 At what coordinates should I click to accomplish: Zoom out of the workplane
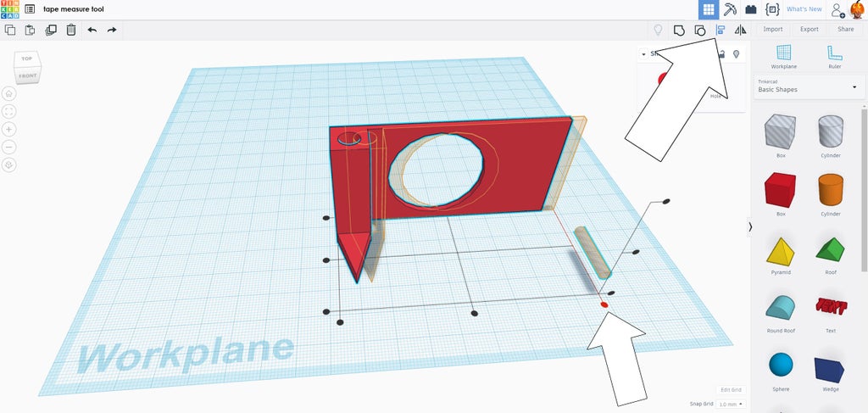click(9, 147)
